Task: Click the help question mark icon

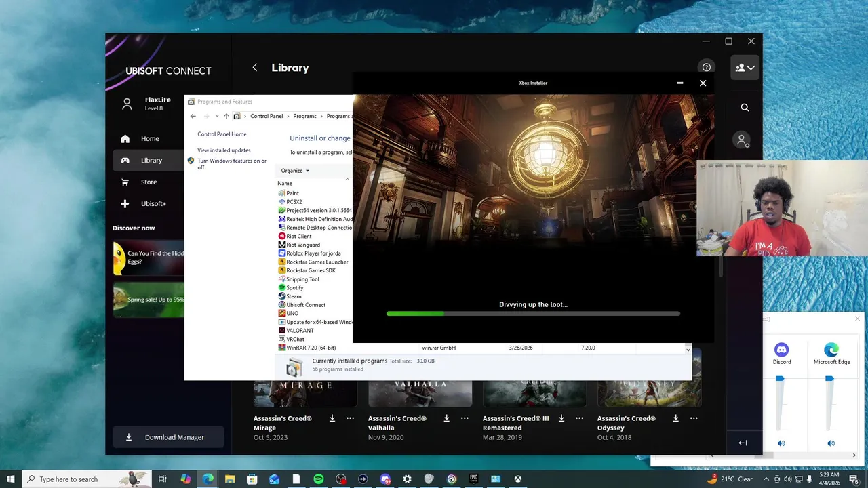Action: 707,67
